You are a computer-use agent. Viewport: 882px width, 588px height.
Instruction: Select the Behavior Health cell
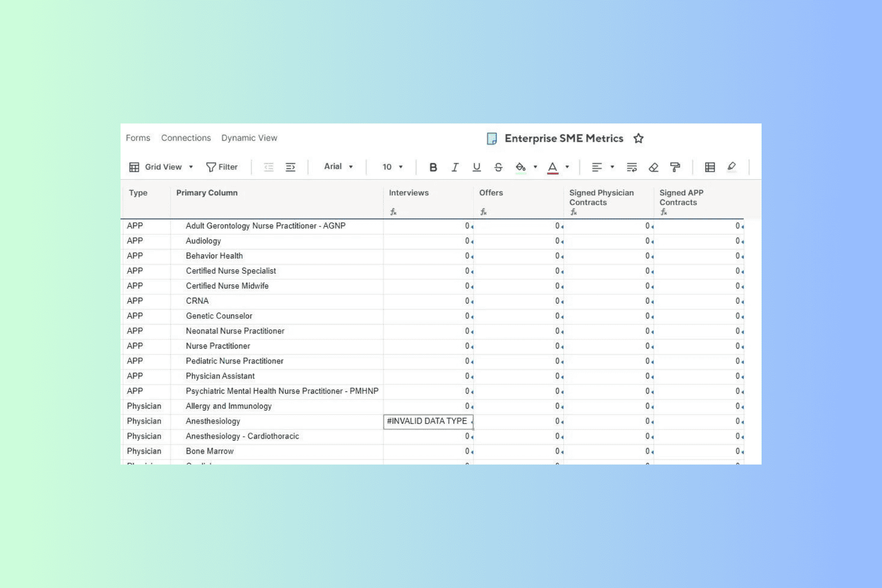(277, 256)
